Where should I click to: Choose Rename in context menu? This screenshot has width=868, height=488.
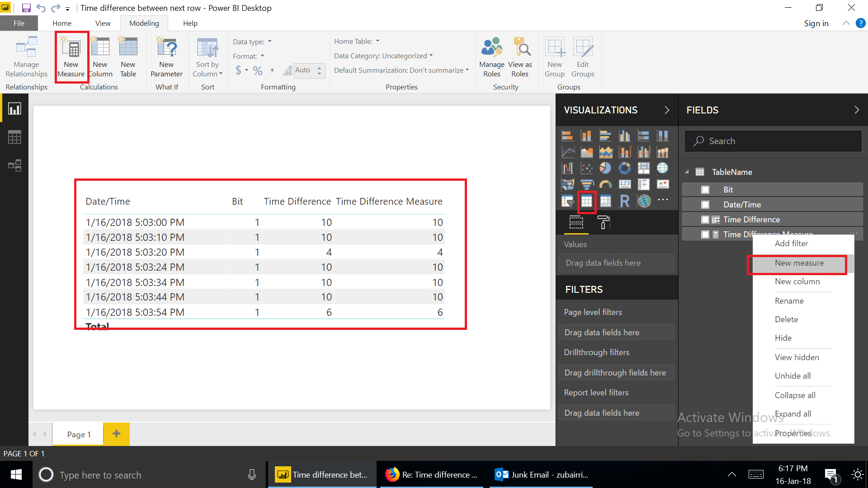[x=789, y=301]
